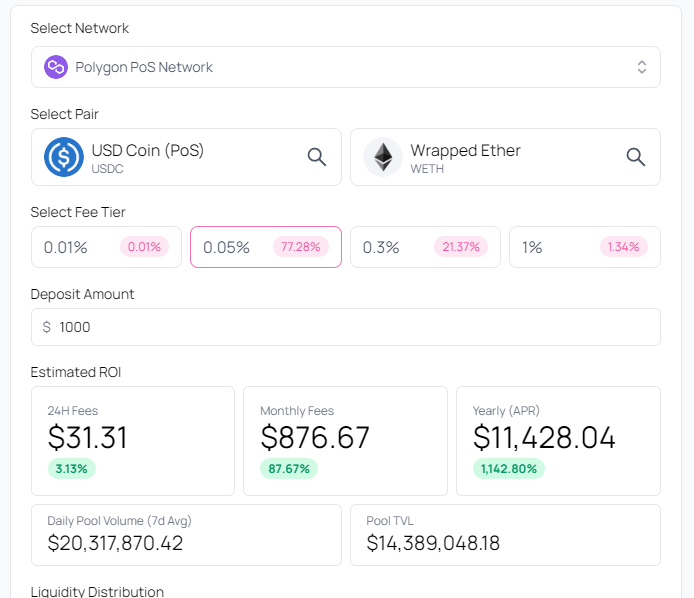This screenshot has width=694, height=598.
Task: Click the Pool TVL $14,389,048.18 card
Action: tap(505, 534)
